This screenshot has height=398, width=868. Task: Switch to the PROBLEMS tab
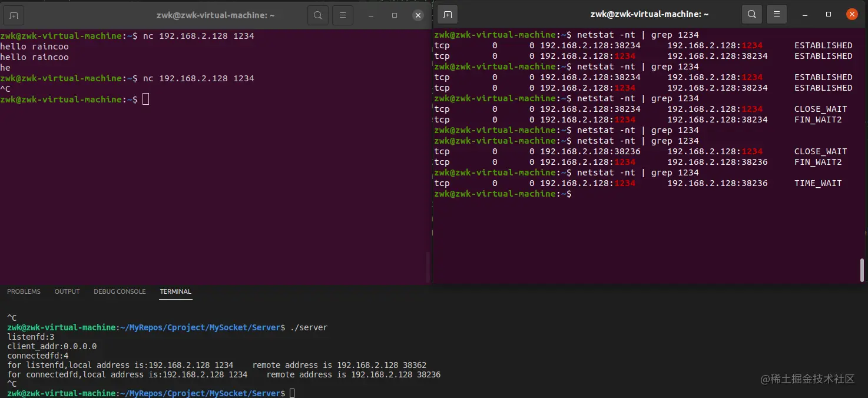24,291
